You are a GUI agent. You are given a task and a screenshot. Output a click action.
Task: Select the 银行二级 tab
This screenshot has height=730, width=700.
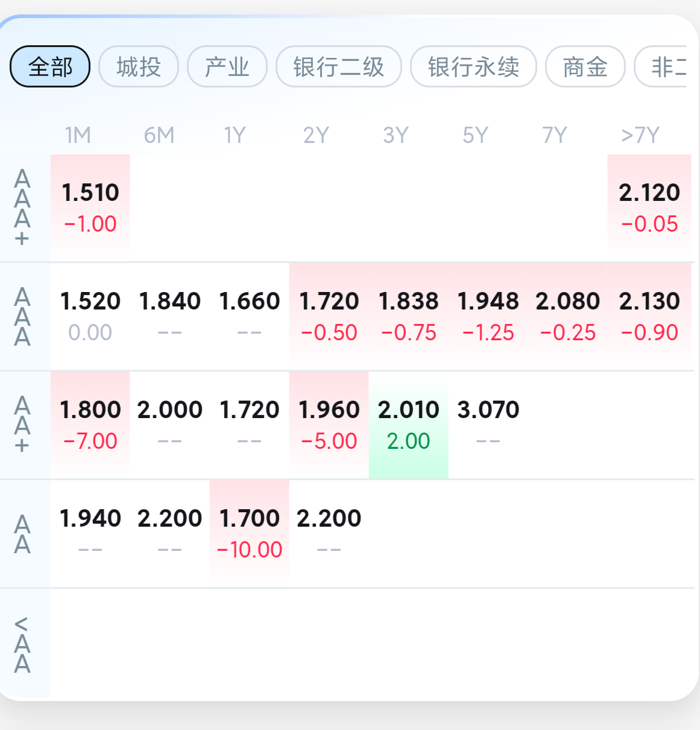tap(339, 66)
